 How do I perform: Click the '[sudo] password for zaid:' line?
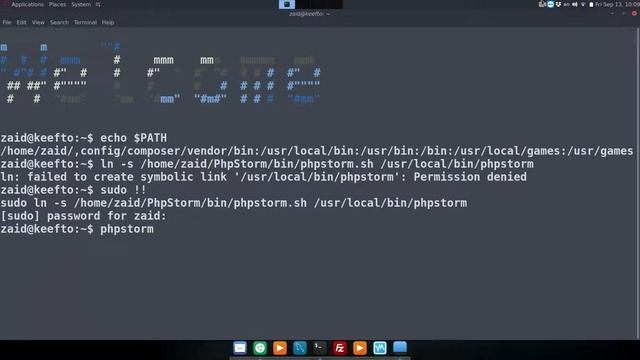click(x=84, y=216)
